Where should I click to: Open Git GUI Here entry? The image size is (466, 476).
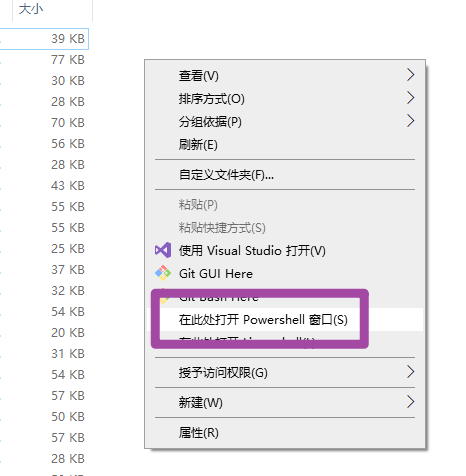(x=285, y=273)
